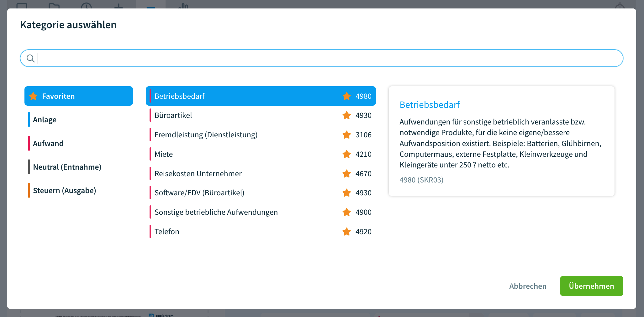644x317 pixels.
Task: Switch to the Anlage category tab
Action: coord(45,119)
